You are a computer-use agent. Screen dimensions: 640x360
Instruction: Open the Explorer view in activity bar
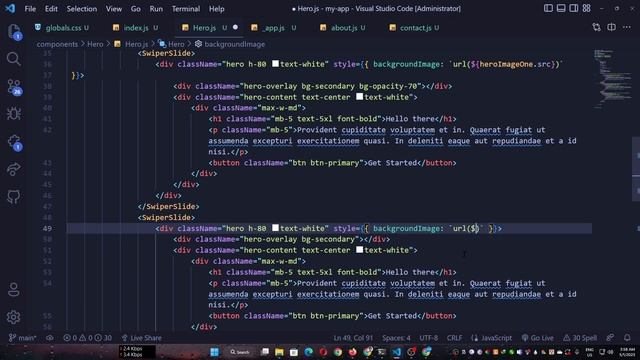13,31
